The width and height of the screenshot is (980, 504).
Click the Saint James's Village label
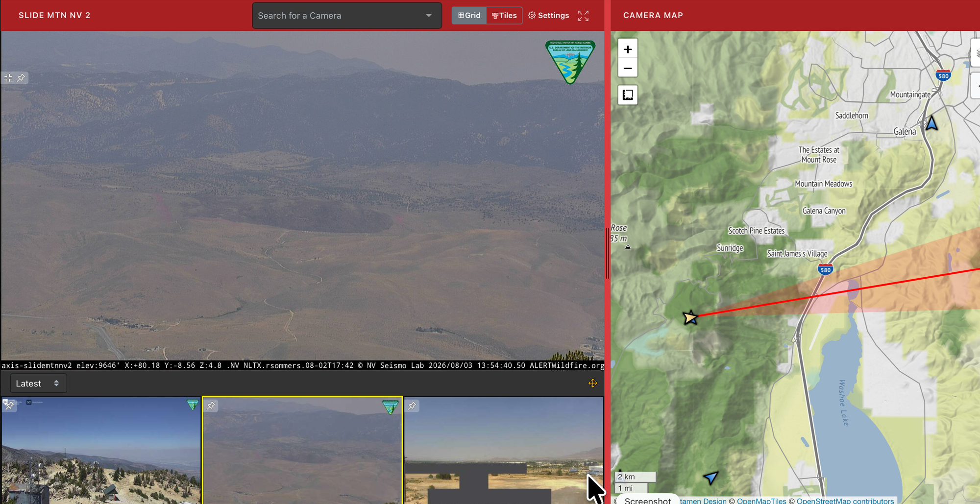point(797,254)
